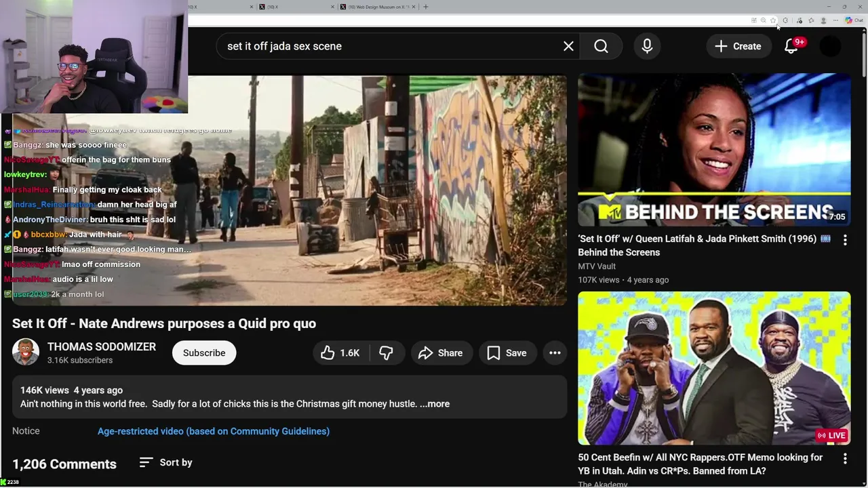Switch to Web Design Museum on X tab
Viewport: 868px width, 488px height.
click(380, 7)
